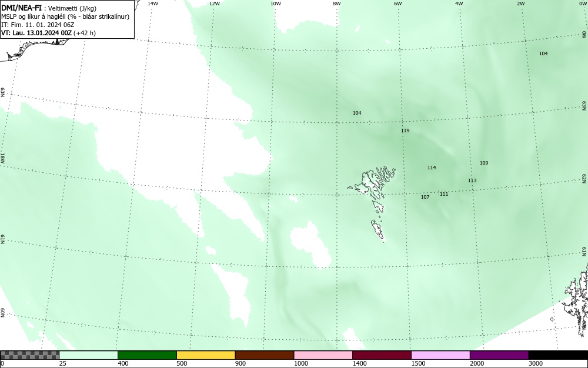This screenshot has width=588, height=368.
Task: Click the 18W label on left edge
Action: pyautogui.click(x=2, y=158)
